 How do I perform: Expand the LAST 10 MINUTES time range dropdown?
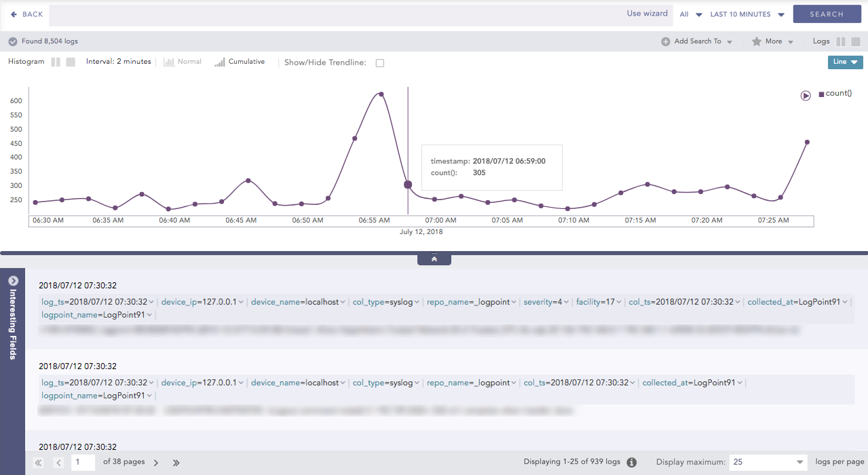[747, 14]
